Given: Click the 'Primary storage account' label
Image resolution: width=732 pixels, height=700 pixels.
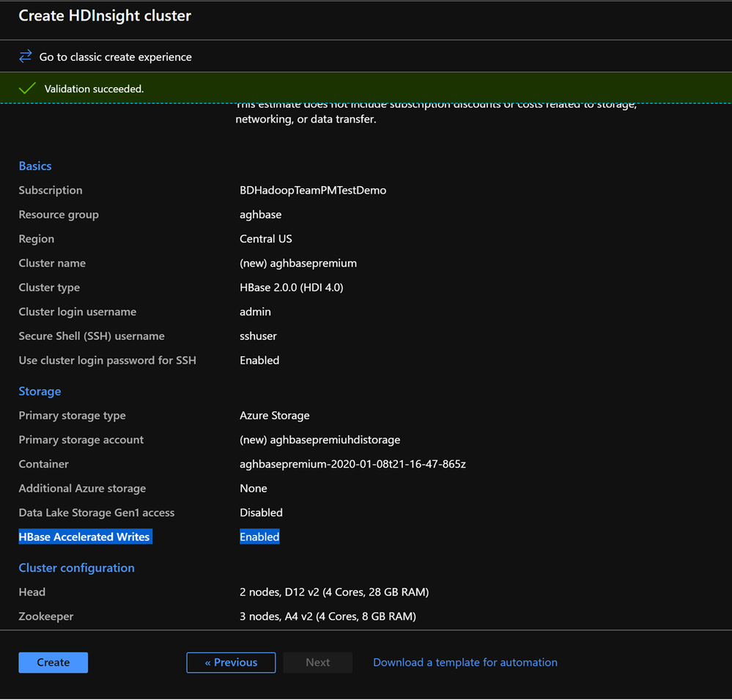Looking at the screenshot, I should (81, 440).
